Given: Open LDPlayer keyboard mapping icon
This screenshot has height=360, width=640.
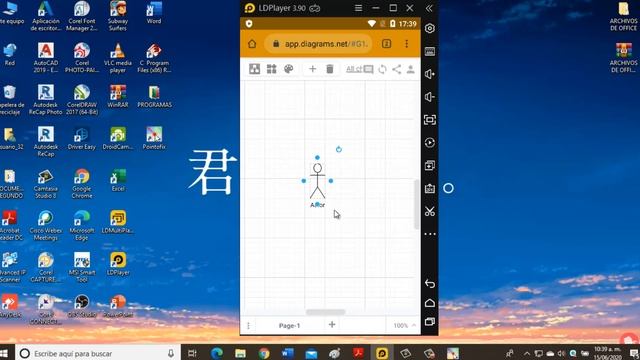Looking at the screenshot, I should coord(430,51).
